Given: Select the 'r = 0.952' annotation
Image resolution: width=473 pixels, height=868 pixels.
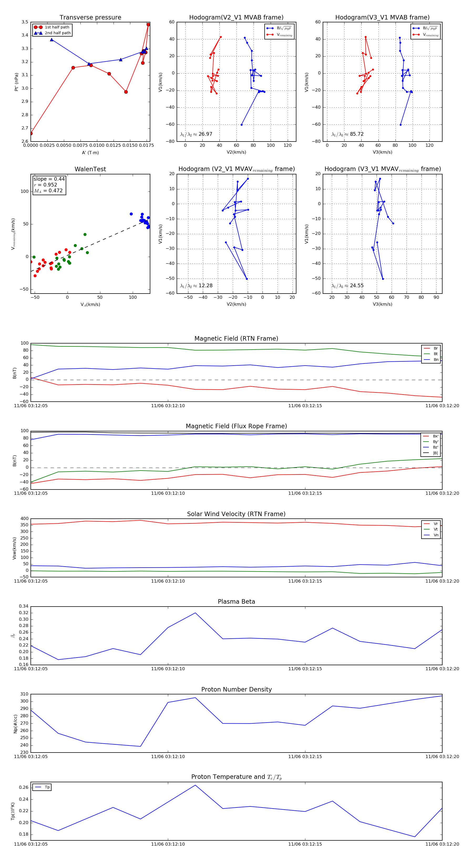Looking at the screenshot, I should click(x=45, y=185).
